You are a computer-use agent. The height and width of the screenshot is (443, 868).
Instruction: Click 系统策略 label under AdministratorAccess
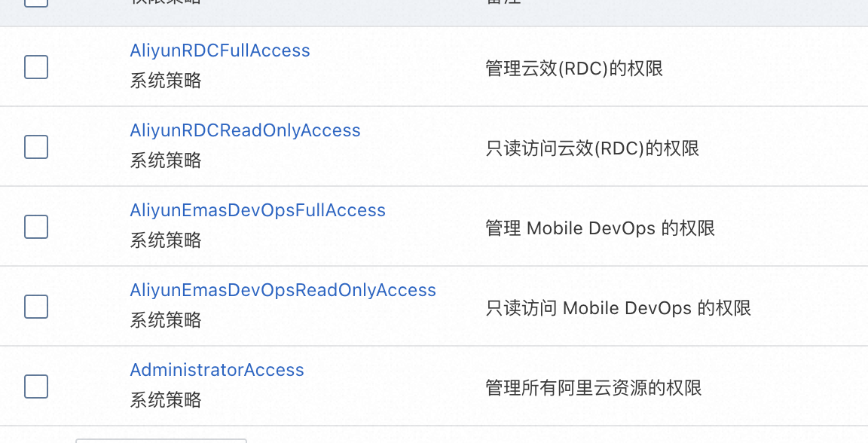[x=166, y=400]
